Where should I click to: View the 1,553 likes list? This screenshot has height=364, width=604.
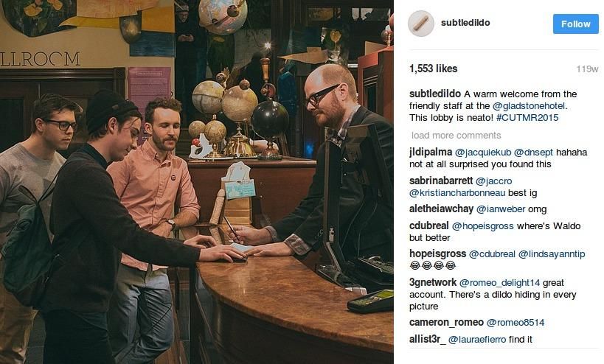coord(434,69)
